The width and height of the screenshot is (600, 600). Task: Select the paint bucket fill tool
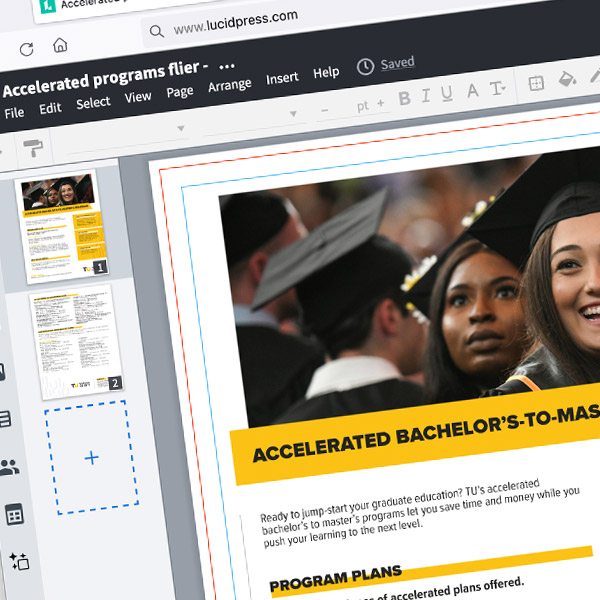tap(567, 79)
